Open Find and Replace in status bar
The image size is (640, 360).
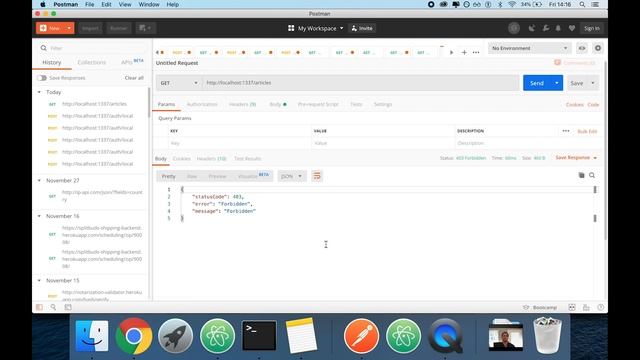(x=53, y=307)
